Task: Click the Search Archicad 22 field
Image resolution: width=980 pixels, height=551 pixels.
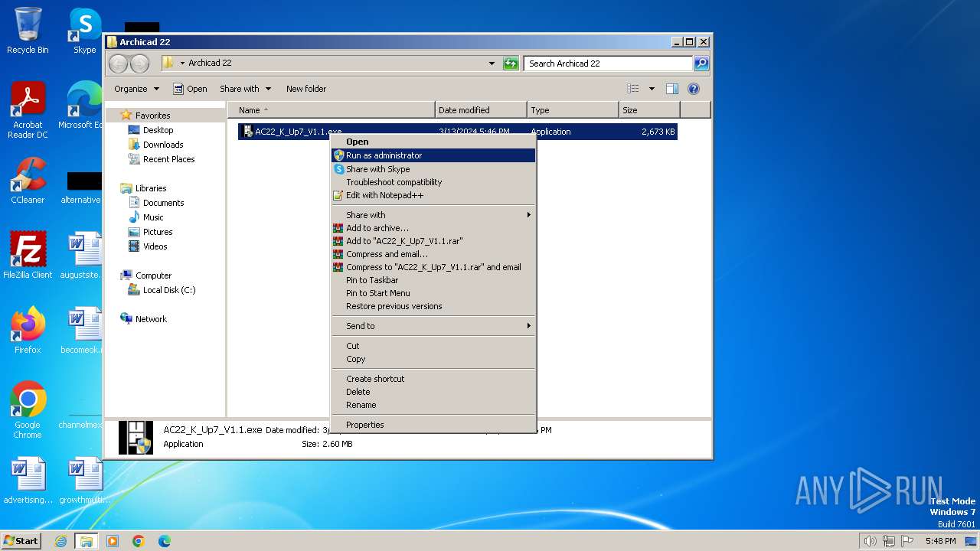Action: pyautogui.click(x=609, y=64)
